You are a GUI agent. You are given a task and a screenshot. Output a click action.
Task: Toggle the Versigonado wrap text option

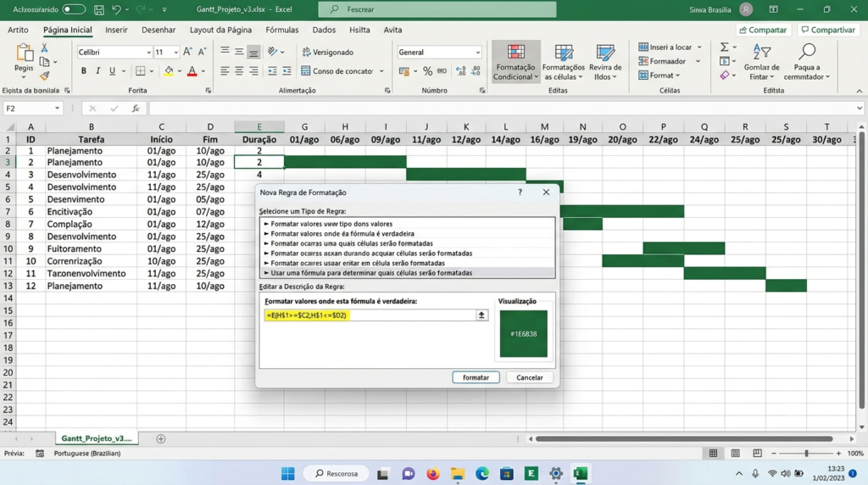tap(327, 52)
